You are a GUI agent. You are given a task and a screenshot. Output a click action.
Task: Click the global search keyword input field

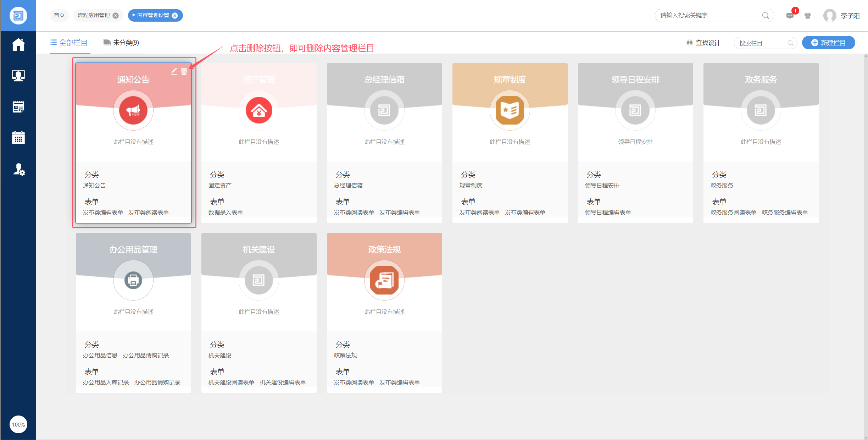pyautogui.click(x=708, y=16)
